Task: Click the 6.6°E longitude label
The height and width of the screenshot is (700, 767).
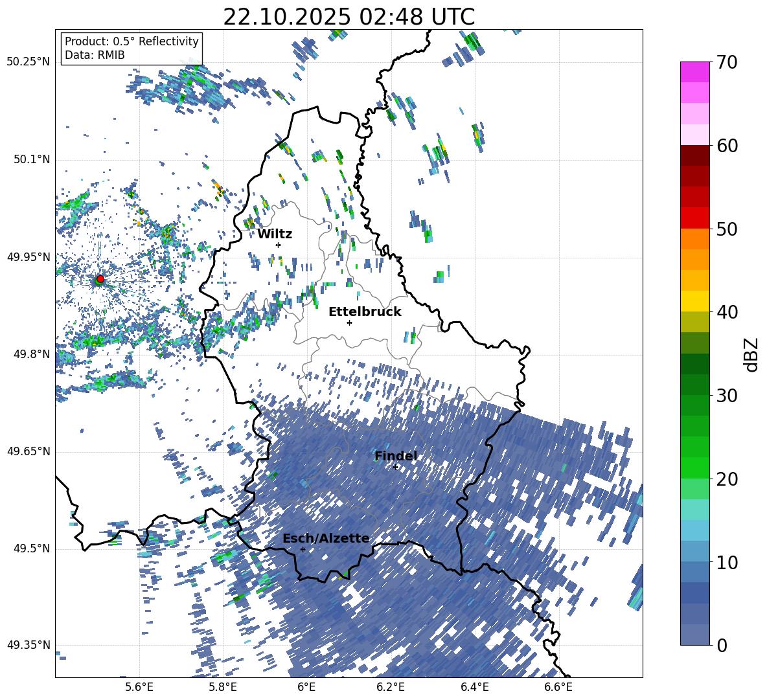Action: (558, 687)
